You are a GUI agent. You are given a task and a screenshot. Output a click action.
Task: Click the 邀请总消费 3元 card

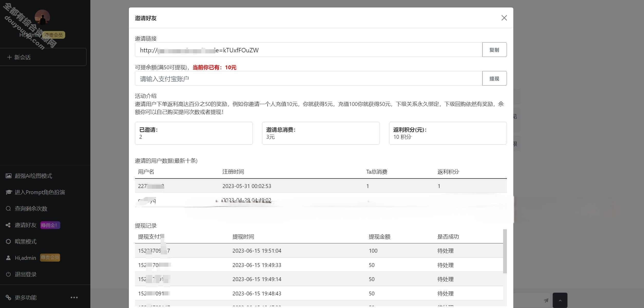pos(321,133)
